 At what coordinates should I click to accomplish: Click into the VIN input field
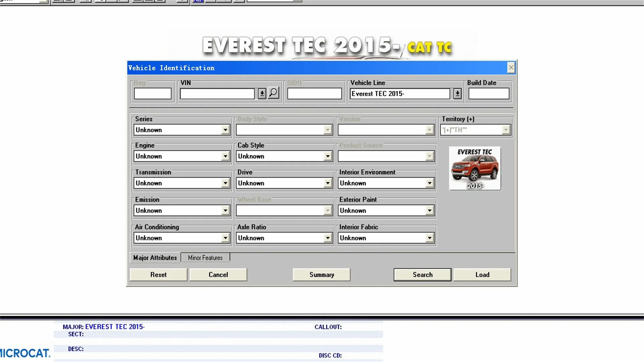tap(217, 94)
